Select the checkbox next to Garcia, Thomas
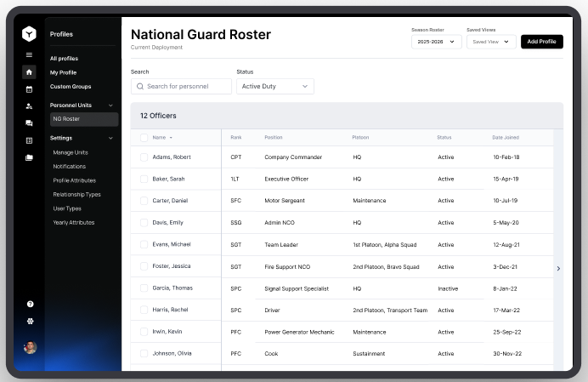The image size is (588, 382). coord(144,288)
